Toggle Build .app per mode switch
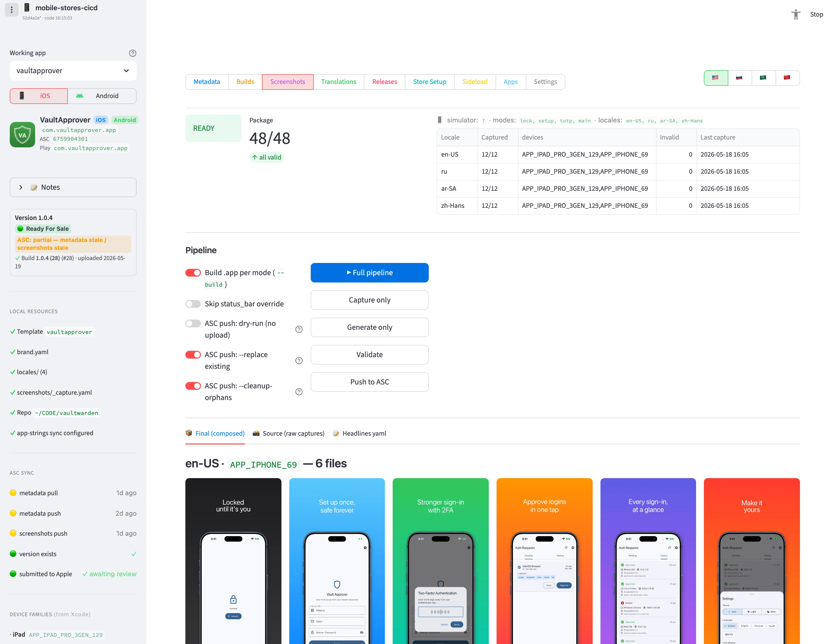Image resolution: width=839 pixels, height=644 pixels. click(193, 272)
